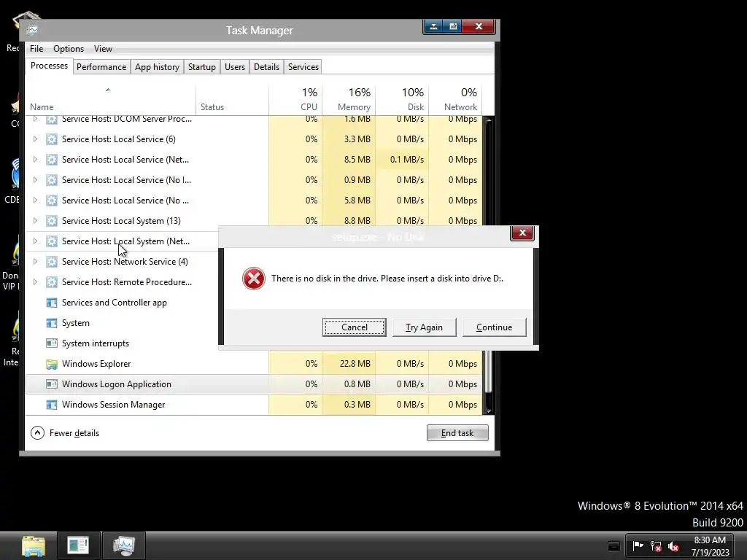Click the scrollbar up arrow in process list

[488, 120]
